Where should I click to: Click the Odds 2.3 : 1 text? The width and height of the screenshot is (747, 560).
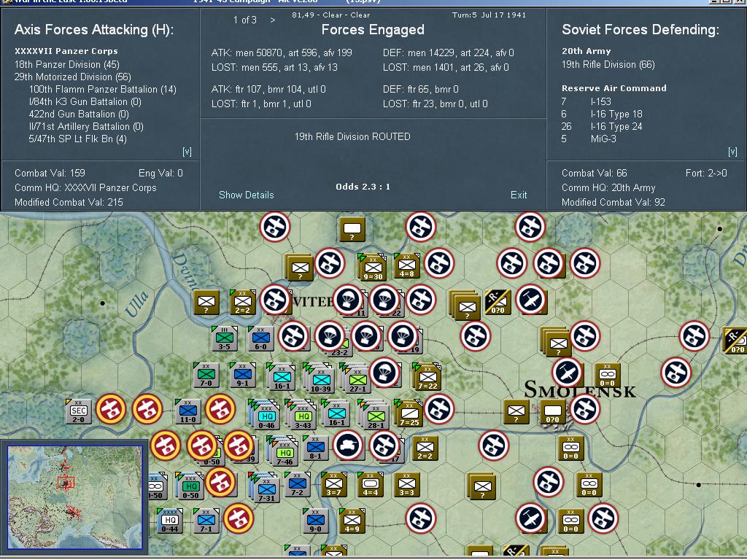pos(363,187)
